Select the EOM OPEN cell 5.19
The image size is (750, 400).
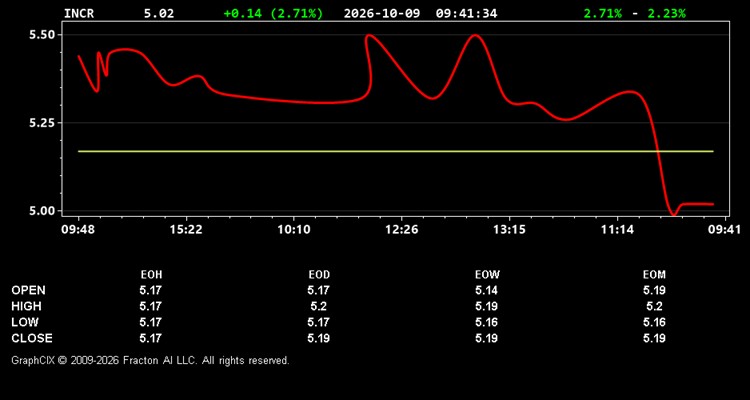click(x=654, y=290)
